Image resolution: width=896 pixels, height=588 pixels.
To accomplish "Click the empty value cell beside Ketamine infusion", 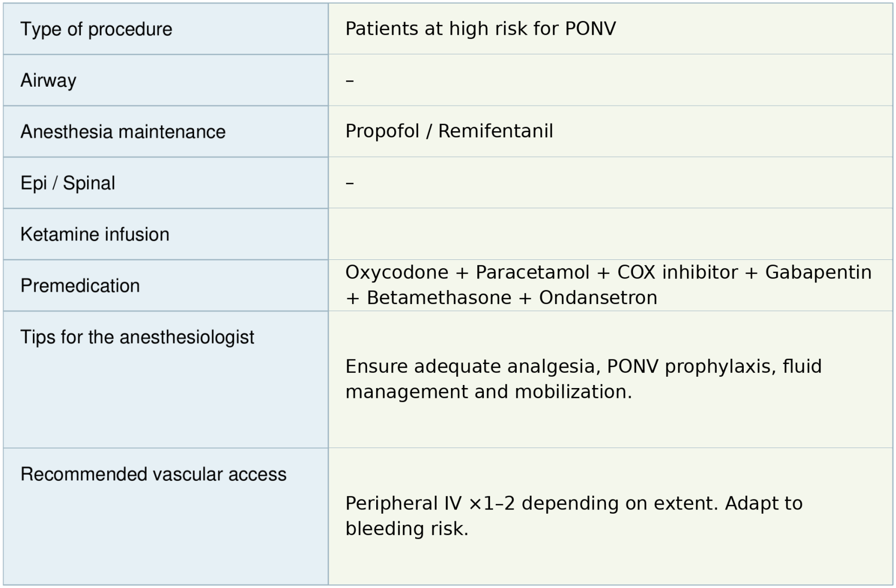I will (610, 234).
